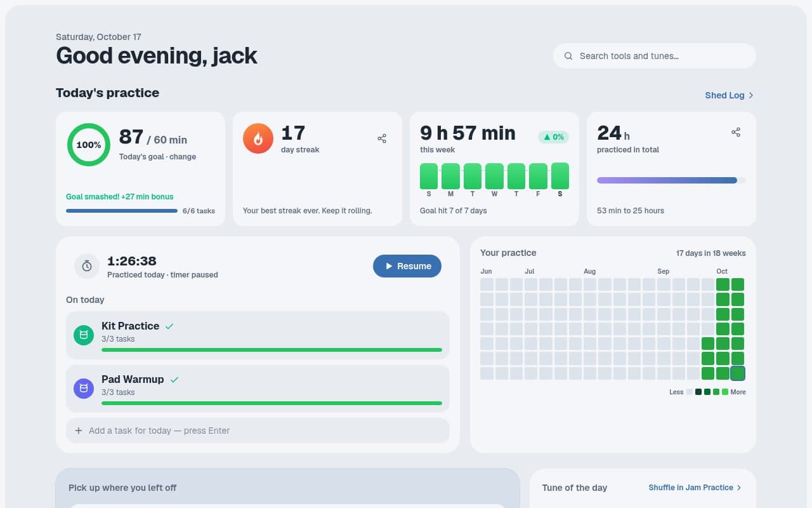Click the '9 h 57 min' weekly total
The width and height of the screenshot is (812, 508).
468,133
